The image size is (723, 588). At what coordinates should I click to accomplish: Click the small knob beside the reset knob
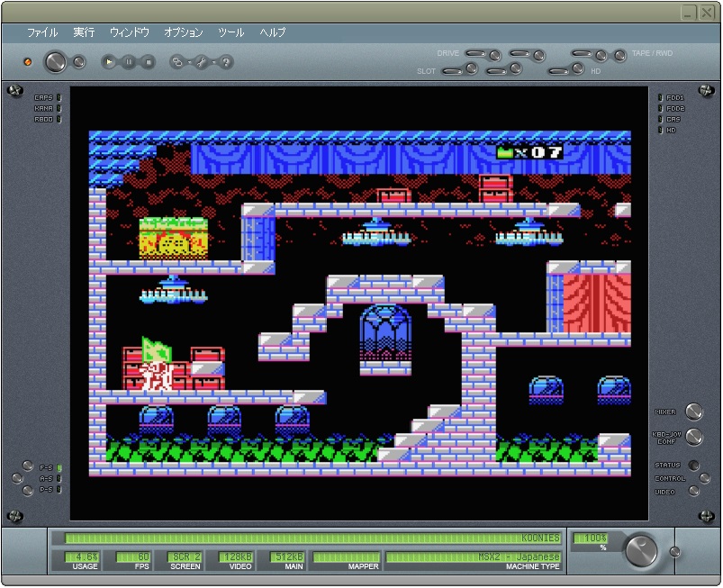79,62
